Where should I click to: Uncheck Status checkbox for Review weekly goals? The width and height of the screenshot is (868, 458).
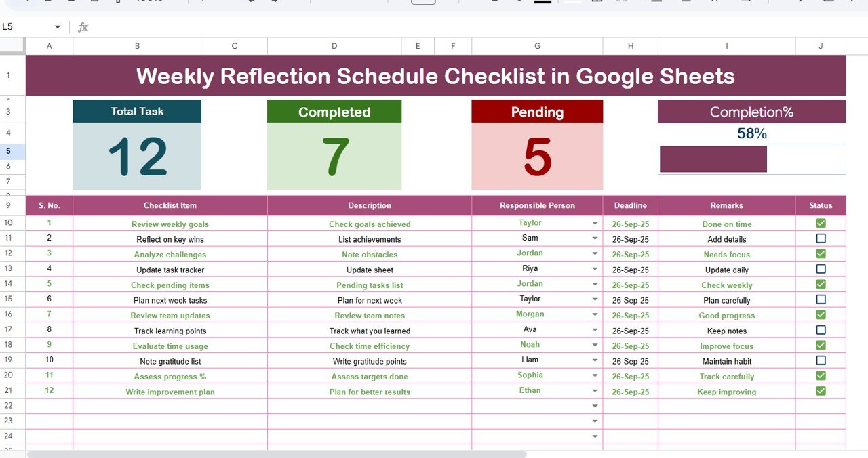tap(821, 223)
